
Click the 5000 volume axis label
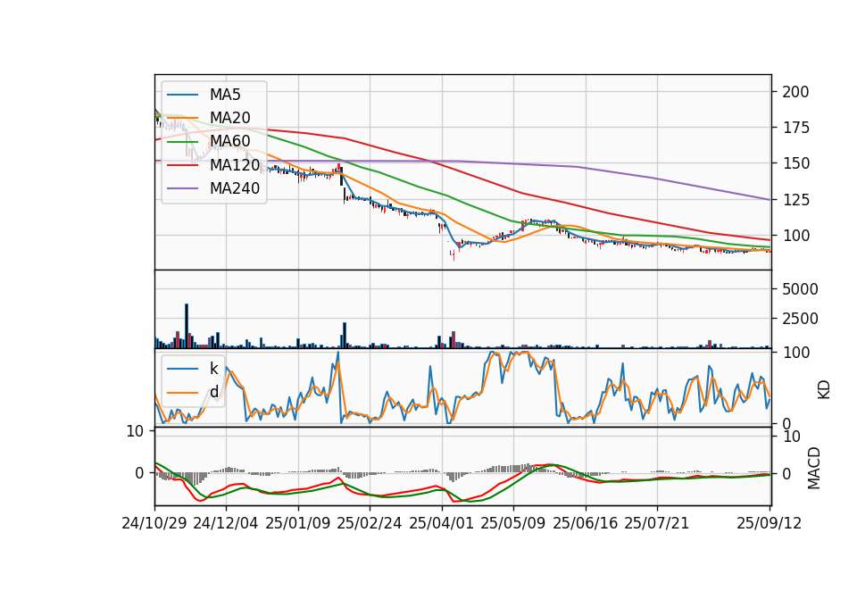(800, 289)
